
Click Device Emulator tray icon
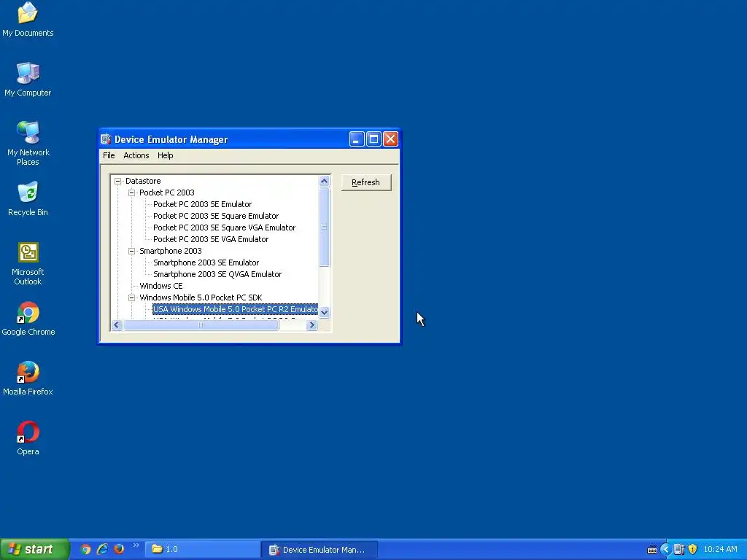coord(679,550)
